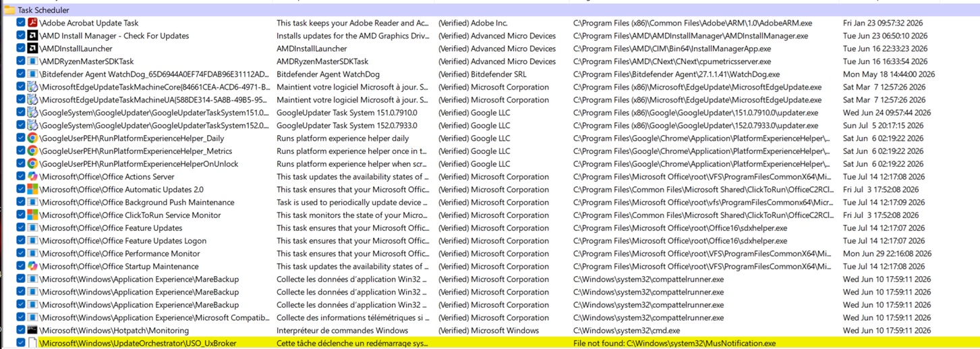Uncheck the MicrosoftEdgeUpdateTaskMachineUA checkbox
980x349 pixels.
coord(21,100)
